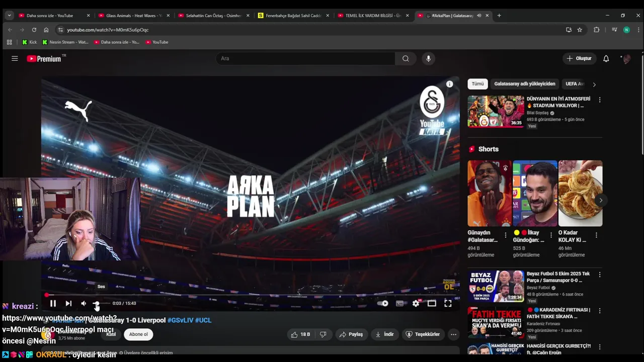644x362 pixels.
Task: Click the Oluştur create button
Action: [x=579, y=58]
